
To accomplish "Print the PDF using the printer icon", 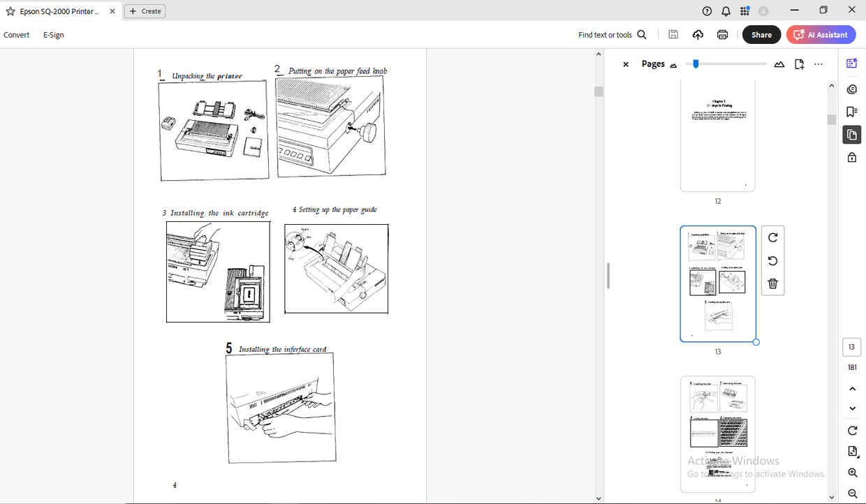I will pyautogui.click(x=722, y=34).
